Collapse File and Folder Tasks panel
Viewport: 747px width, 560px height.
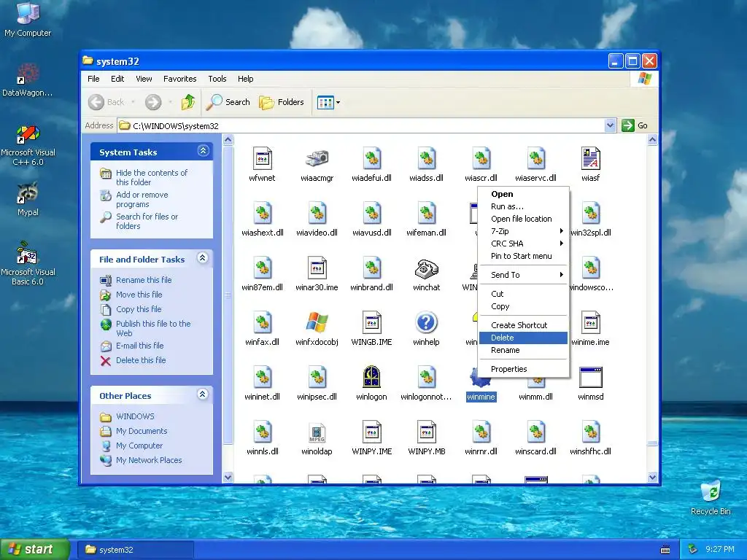203,258
